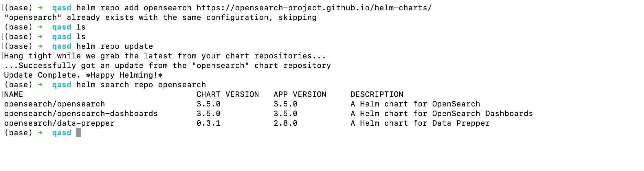Click the opensearch/opensearch-dashboards chart name
Image resolution: width=644 pixels, height=171 pixels.
click(x=81, y=114)
